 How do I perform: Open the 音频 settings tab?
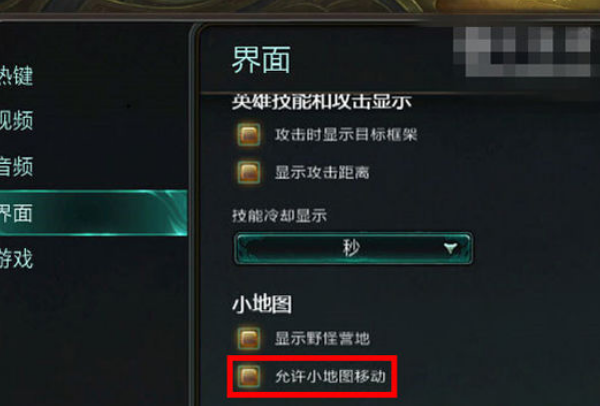16,166
